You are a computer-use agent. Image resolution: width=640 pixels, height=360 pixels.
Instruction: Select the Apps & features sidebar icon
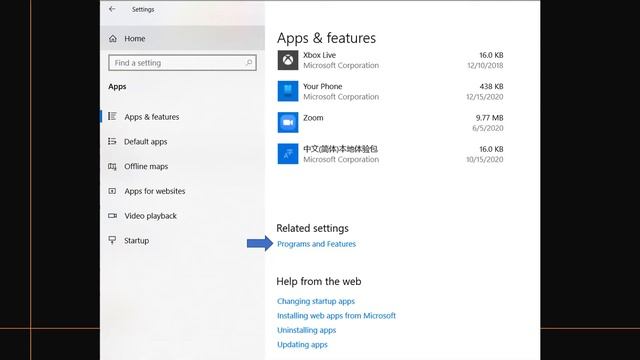tap(112, 116)
